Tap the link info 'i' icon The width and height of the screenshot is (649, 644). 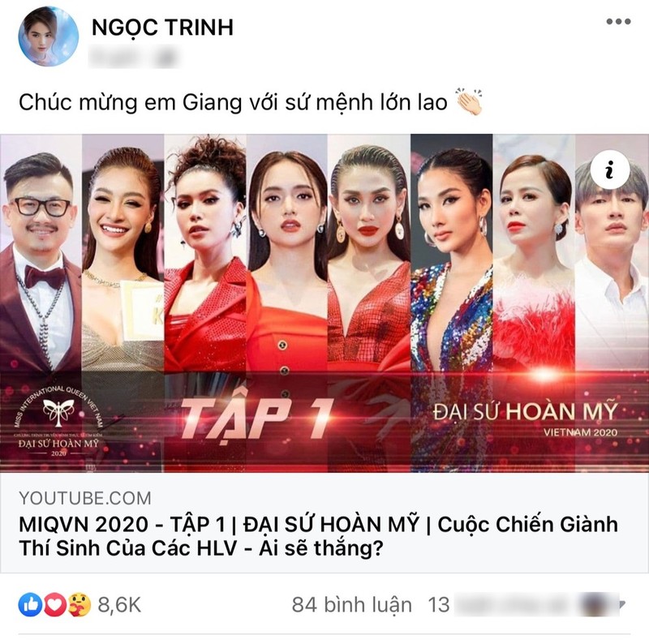610,170
